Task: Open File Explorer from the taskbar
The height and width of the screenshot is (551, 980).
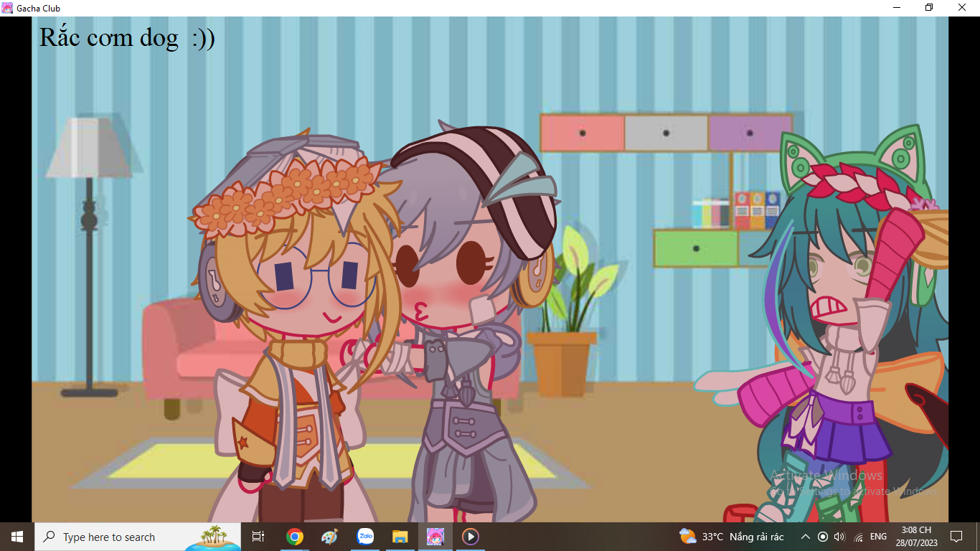Action: point(400,537)
